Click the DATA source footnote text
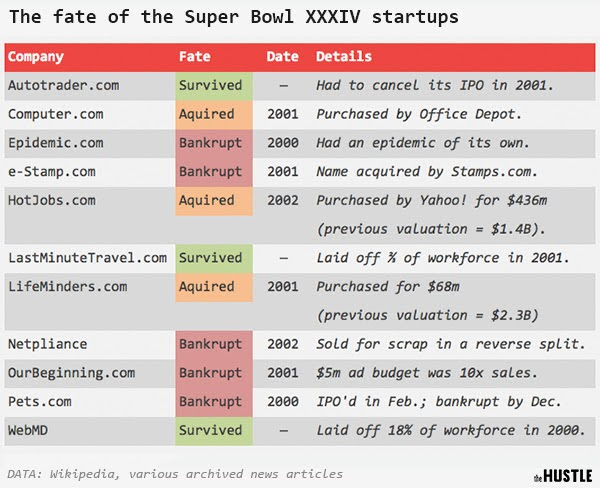600x488 pixels. click(x=175, y=473)
